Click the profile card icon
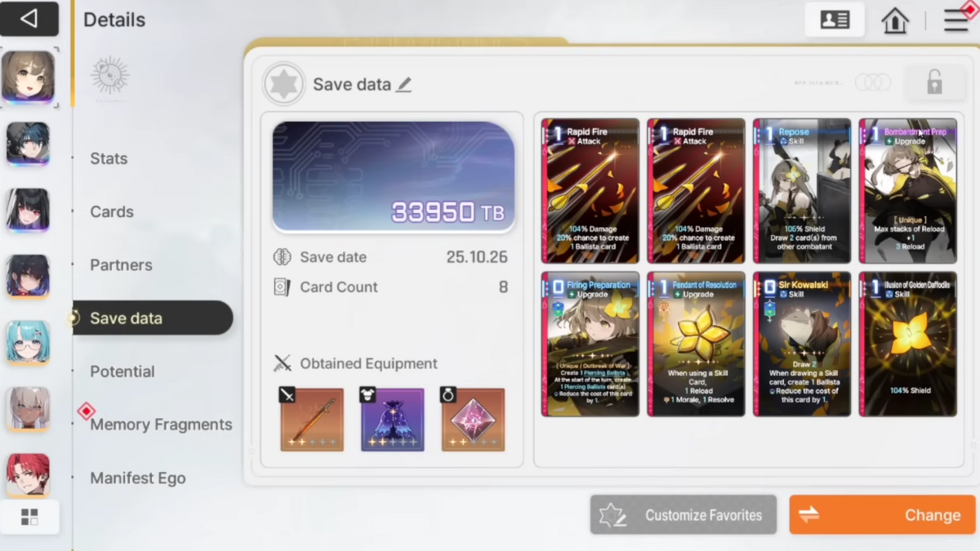Screen dimensions: 980x551 pyautogui.click(x=835, y=20)
